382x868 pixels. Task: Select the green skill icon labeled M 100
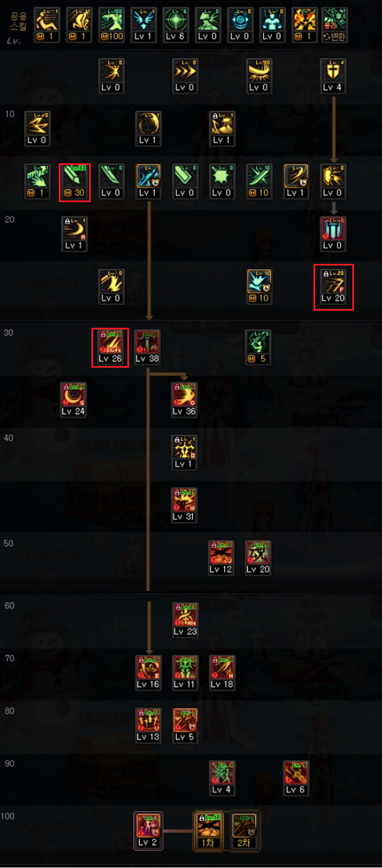pyautogui.click(x=111, y=26)
